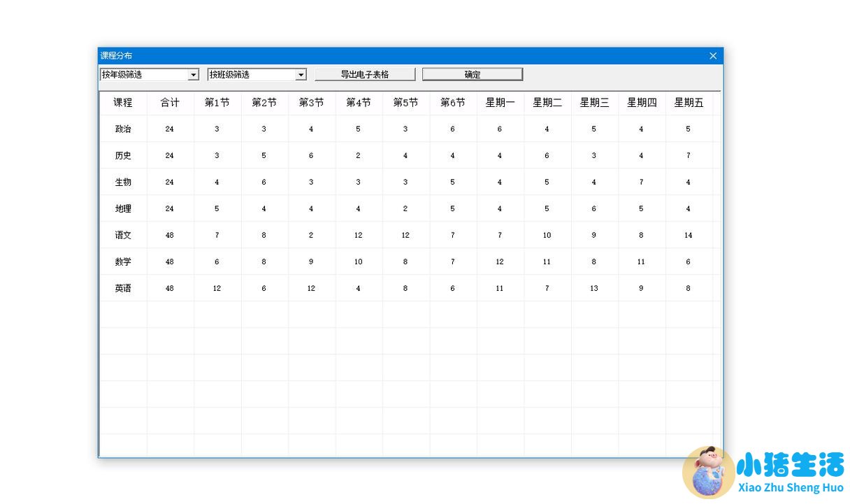Click 历史 row 第4节 cell showing 2
Viewport: 850px width, 504px height.
coord(359,156)
